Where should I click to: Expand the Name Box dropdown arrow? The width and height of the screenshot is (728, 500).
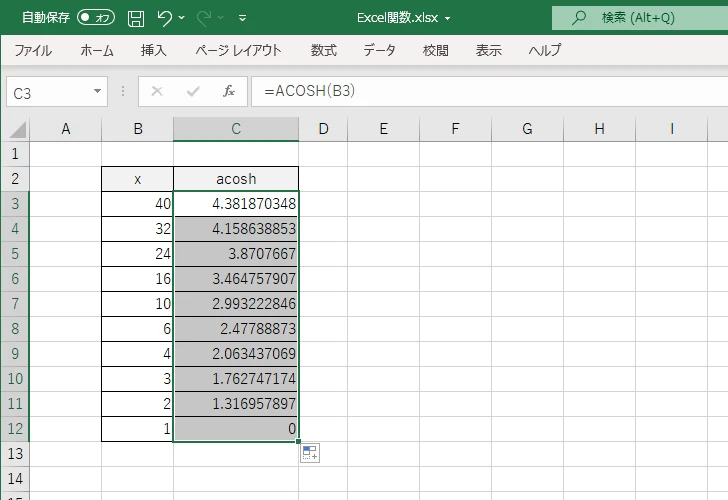tap(98, 91)
